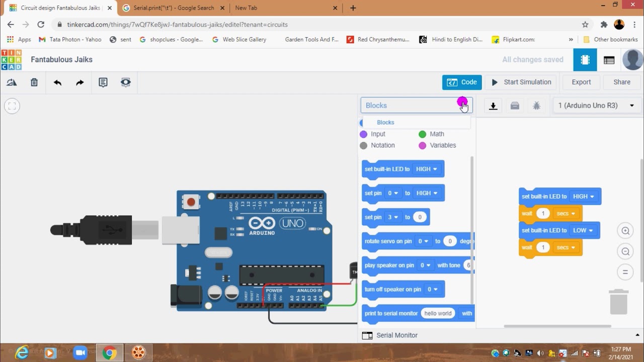
Task: Open the Other bookmarks folder
Action: pyautogui.click(x=610, y=39)
